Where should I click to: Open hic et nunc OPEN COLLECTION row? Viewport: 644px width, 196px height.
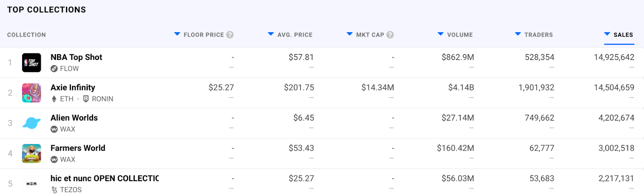322,183
